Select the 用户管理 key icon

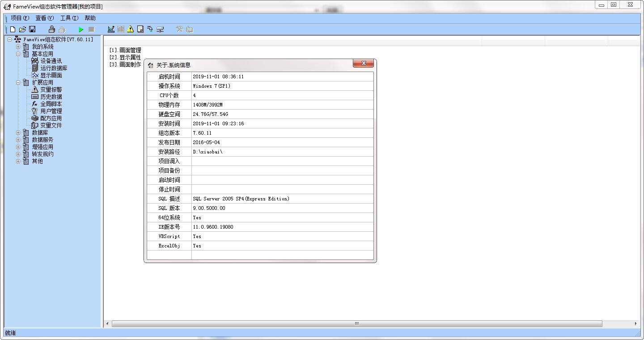tap(35, 111)
